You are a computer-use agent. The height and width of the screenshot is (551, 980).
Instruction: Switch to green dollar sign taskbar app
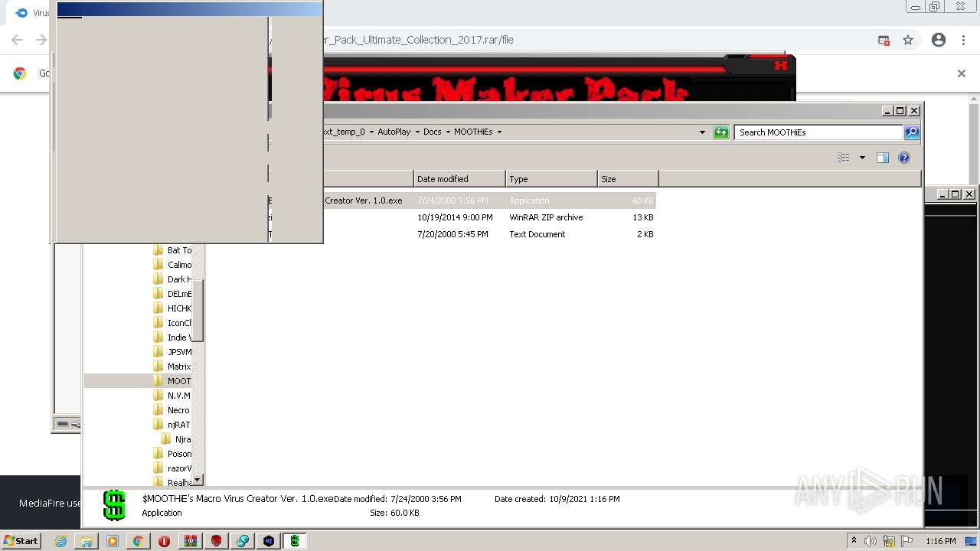click(295, 541)
